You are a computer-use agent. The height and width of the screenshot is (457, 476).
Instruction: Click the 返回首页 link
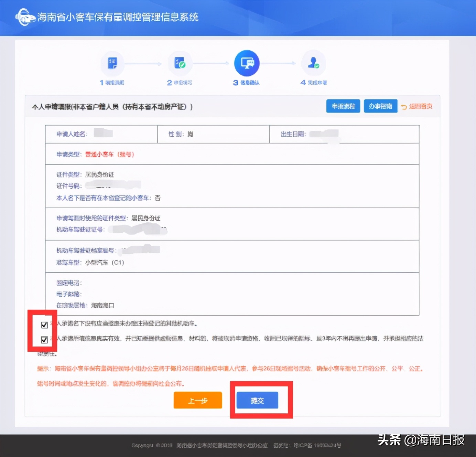[x=421, y=107]
